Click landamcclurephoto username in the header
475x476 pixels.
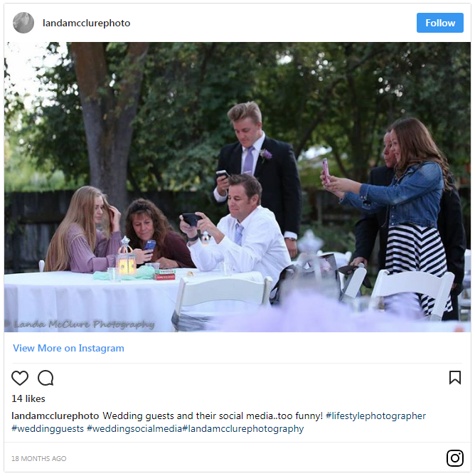click(86, 23)
